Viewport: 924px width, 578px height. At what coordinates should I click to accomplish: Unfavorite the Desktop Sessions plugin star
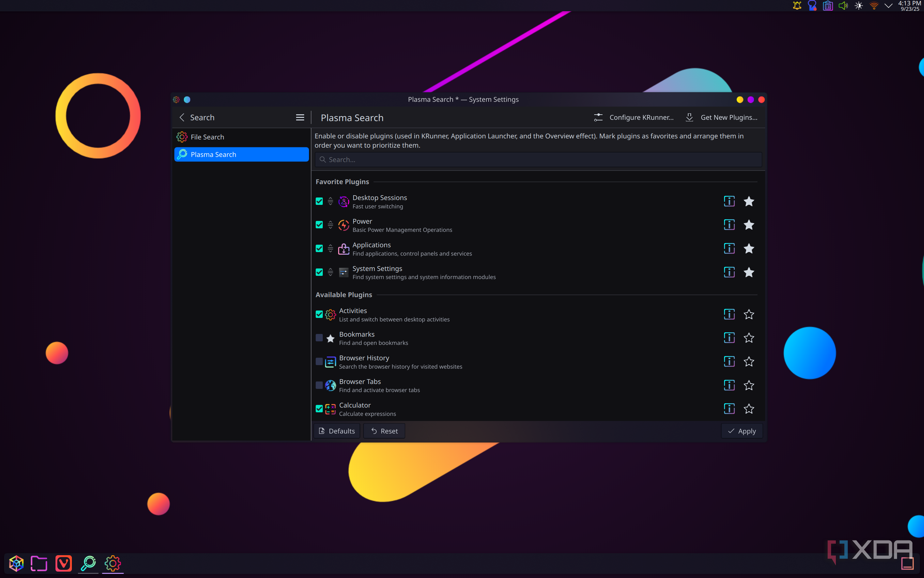point(749,201)
